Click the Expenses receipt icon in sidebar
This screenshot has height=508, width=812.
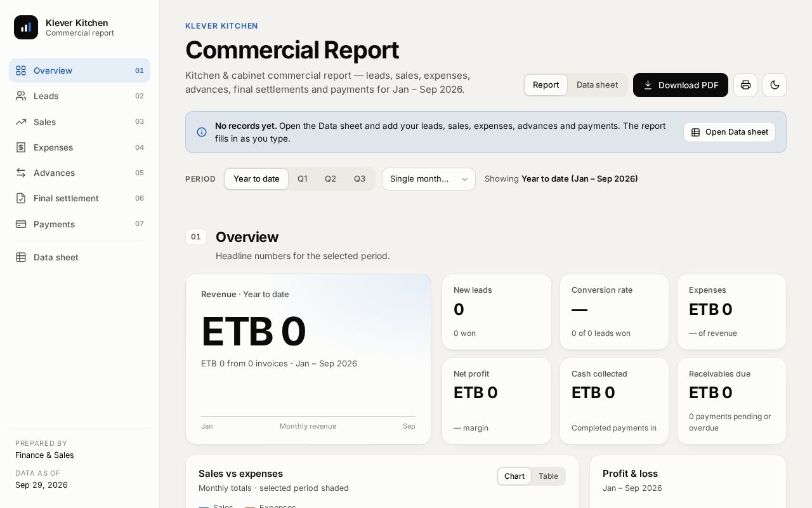pos(21,147)
